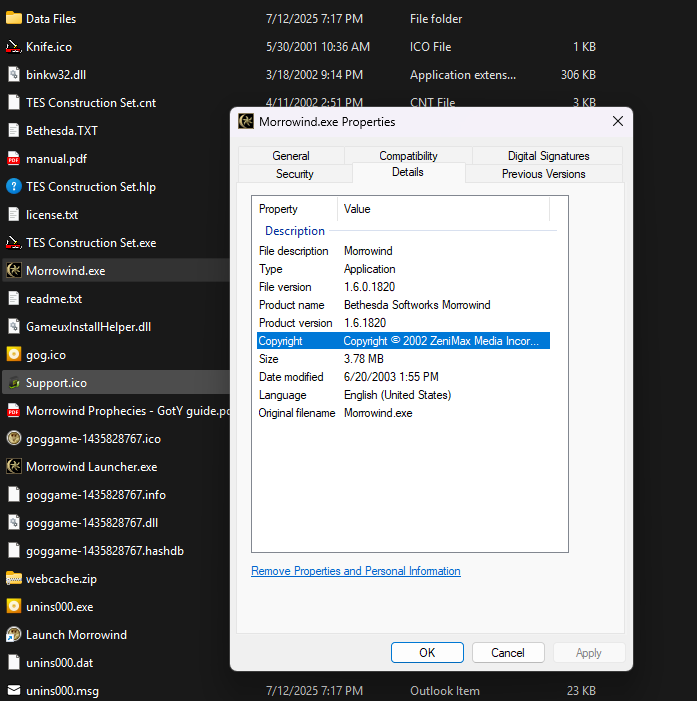Click the unins000.exe uninstaller icon
697x701 pixels.
pyautogui.click(x=14, y=607)
